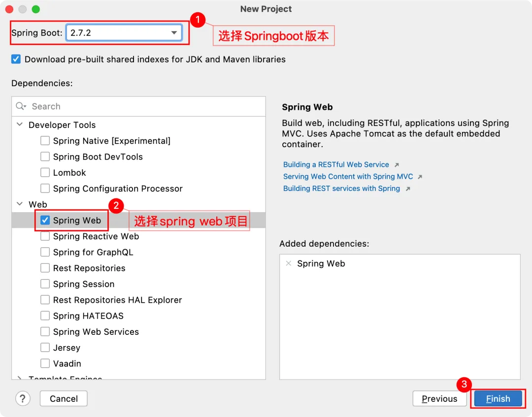Viewport: 532px width, 417px height.
Task: Click the macOS green zoom window button
Action: pos(35,9)
